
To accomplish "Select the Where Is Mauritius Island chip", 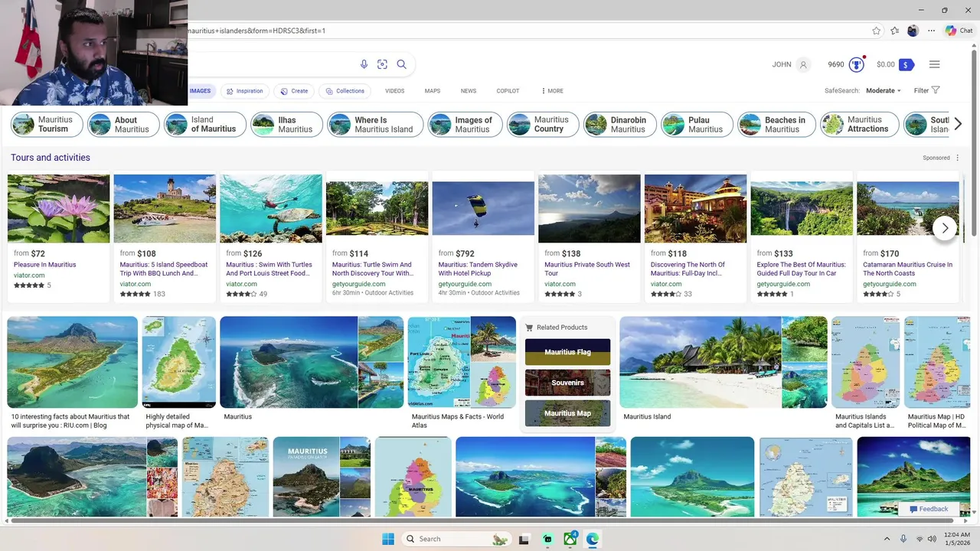I will [375, 124].
